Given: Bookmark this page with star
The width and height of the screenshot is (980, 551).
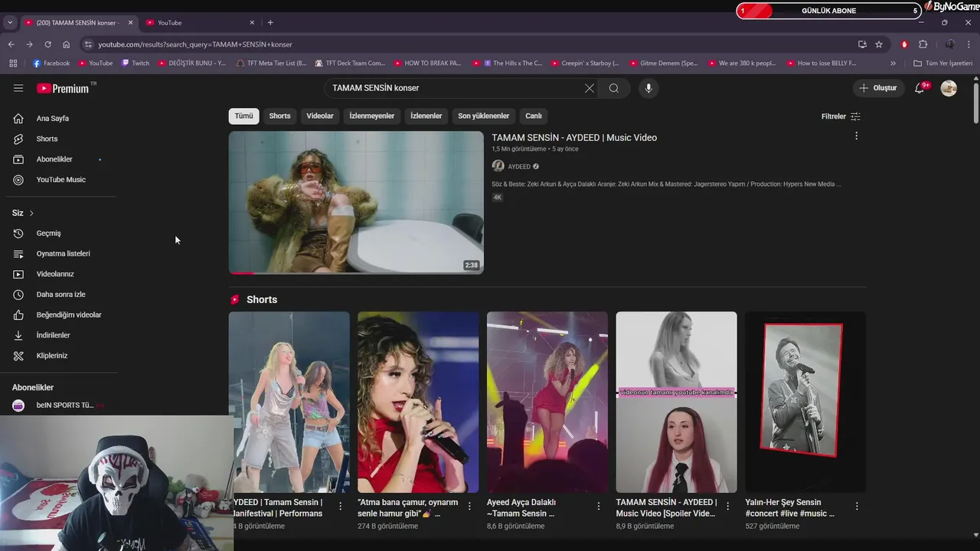Looking at the screenshot, I should pyautogui.click(x=879, y=44).
